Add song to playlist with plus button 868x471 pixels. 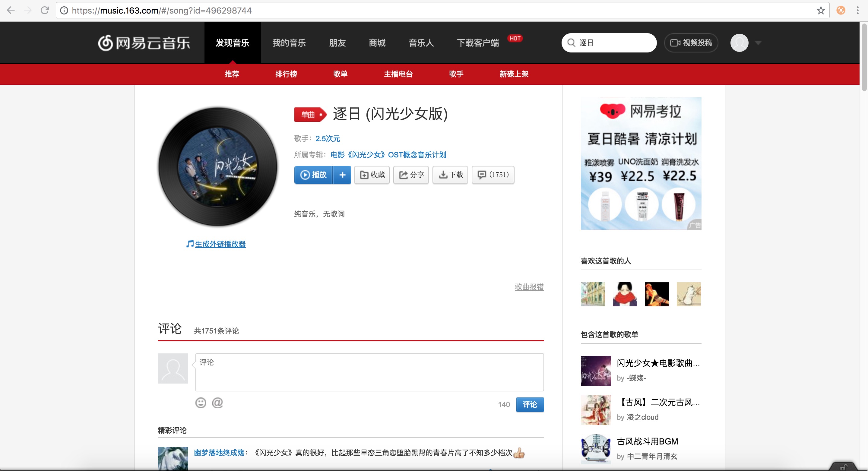click(x=342, y=175)
